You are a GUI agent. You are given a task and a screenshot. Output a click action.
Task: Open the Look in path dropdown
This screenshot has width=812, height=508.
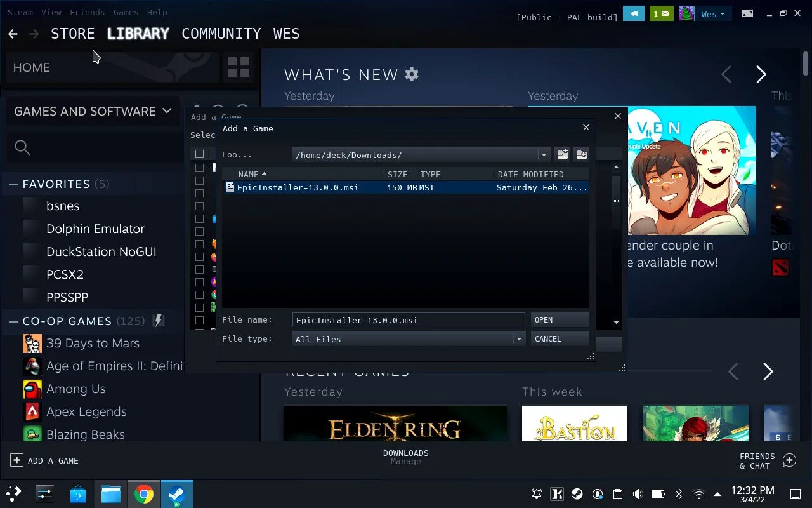tap(544, 155)
